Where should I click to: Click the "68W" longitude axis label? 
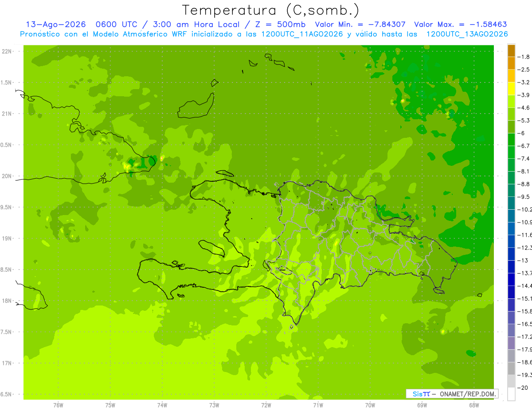coord(473,405)
